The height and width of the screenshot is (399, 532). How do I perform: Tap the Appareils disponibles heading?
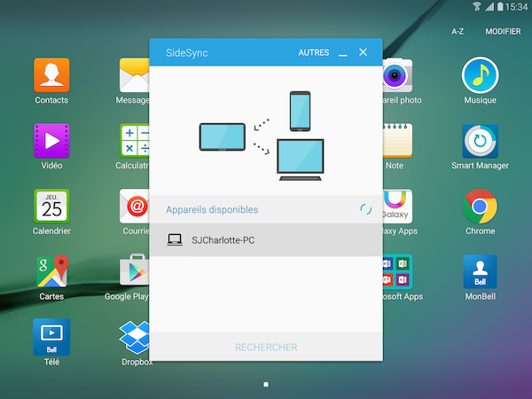point(212,209)
